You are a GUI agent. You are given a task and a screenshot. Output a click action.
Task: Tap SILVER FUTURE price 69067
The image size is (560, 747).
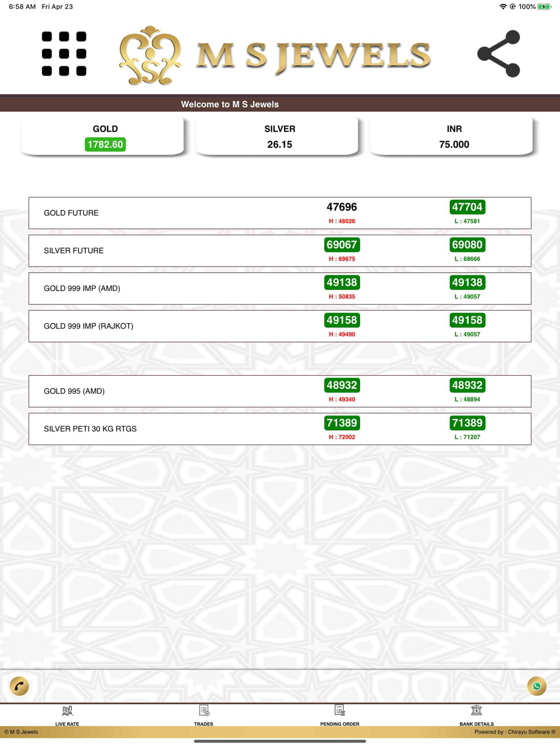tap(342, 245)
